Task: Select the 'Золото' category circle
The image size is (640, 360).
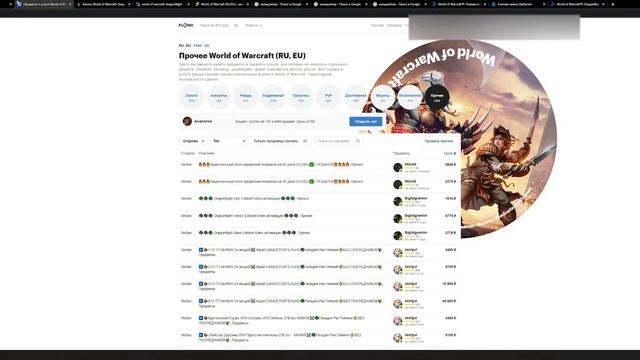Action: (191, 97)
